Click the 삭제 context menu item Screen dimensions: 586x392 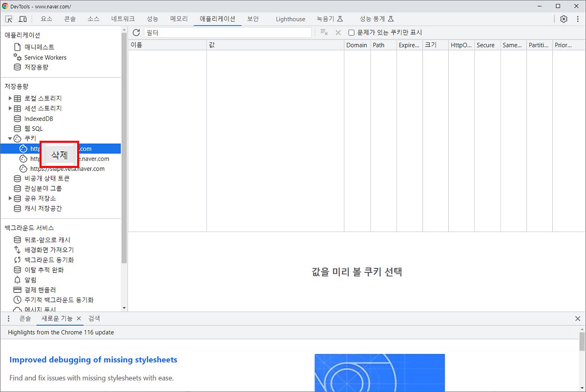[59, 155]
